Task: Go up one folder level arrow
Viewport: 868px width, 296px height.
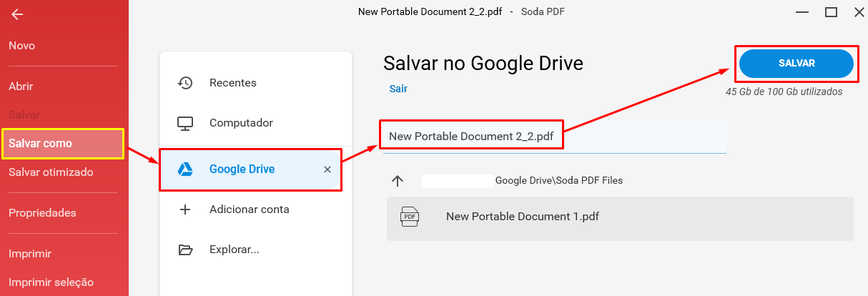Action: pyautogui.click(x=398, y=181)
